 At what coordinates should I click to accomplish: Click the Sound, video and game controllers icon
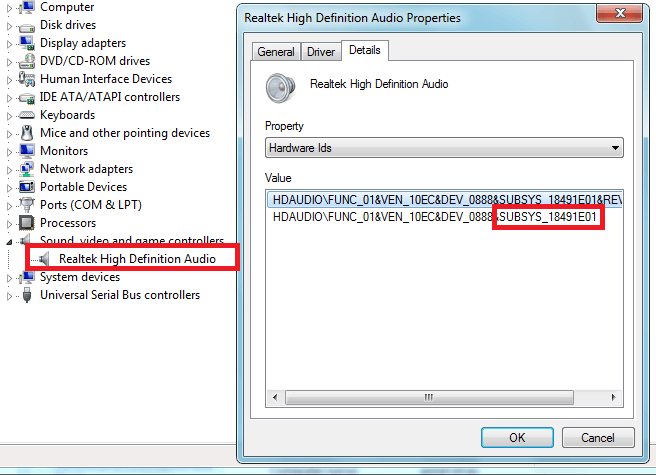pos(26,239)
